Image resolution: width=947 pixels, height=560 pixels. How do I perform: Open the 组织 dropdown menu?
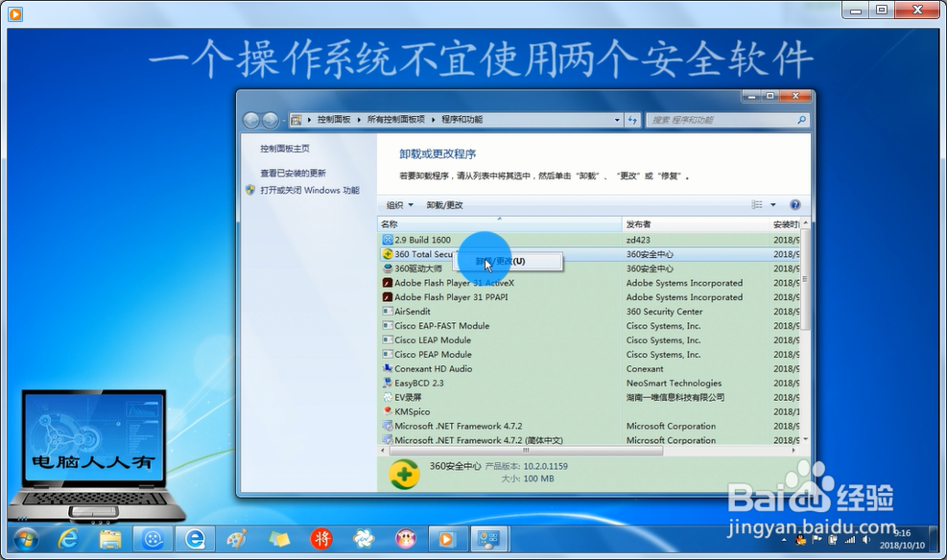tap(400, 205)
